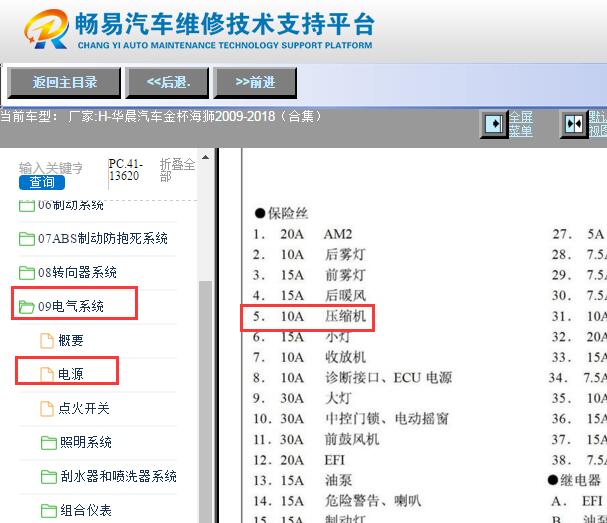Expand the 刮水器和喷洗器系统 subfolder
Image resolution: width=607 pixels, height=523 pixels.
(118, 476)
